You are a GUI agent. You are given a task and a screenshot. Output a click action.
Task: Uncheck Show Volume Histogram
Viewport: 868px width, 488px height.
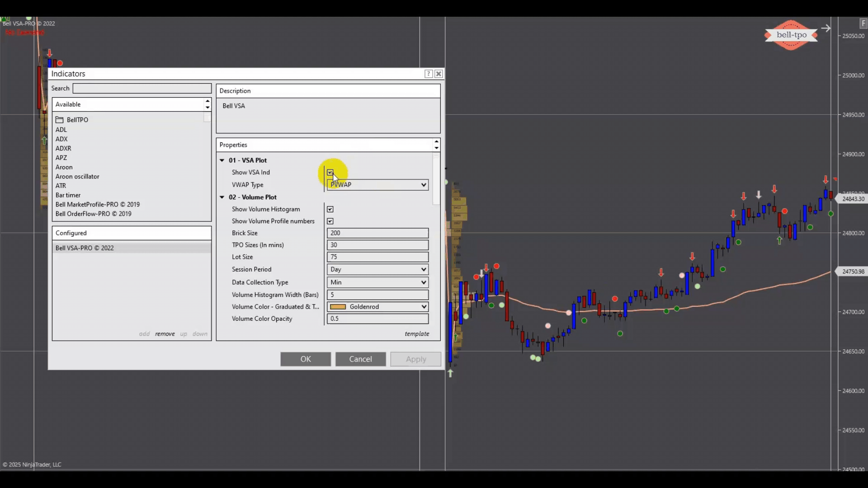tap(330, 209)
